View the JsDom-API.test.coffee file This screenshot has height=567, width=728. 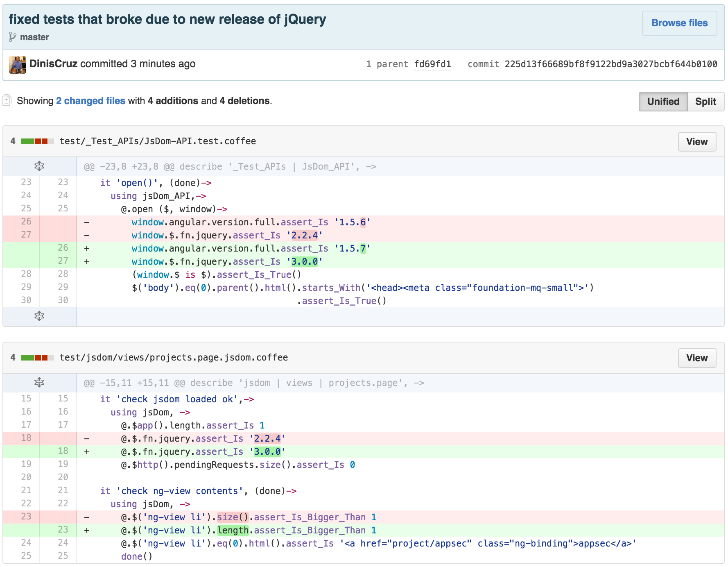pyautogui.click(x=697, y=142)
